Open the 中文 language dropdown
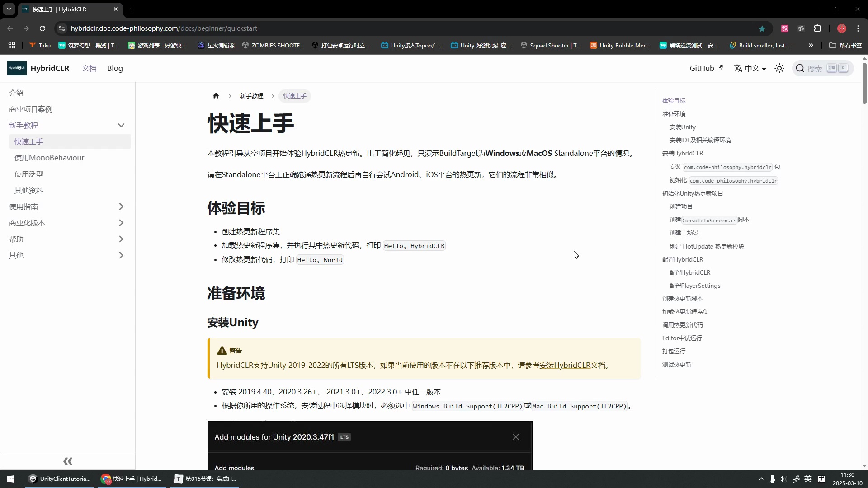 (750, 68)
